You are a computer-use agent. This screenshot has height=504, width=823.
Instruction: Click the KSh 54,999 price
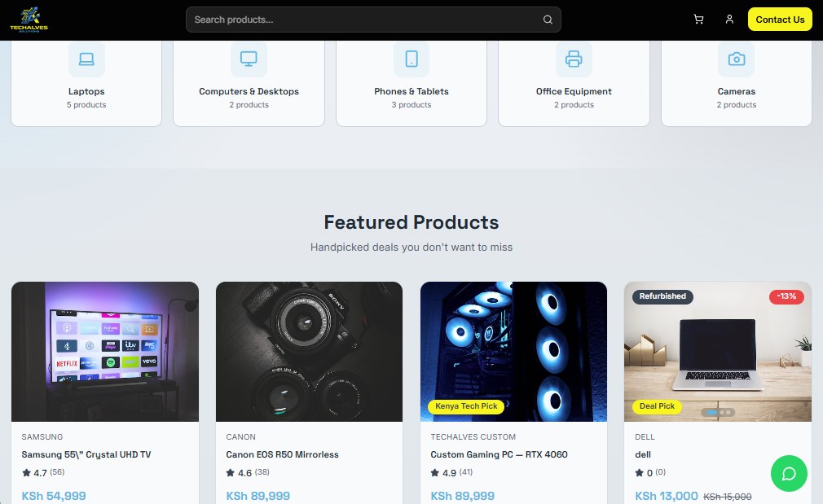click(54, 496)
